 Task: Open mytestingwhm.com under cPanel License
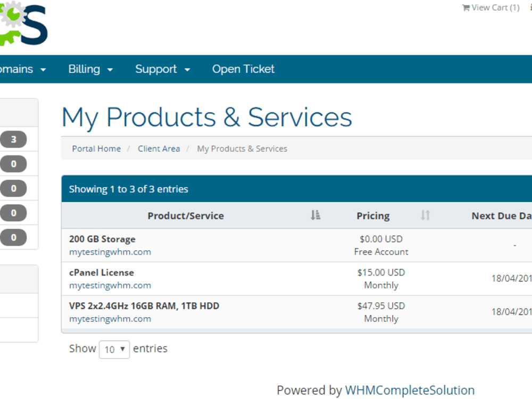(x=110, y=285)
